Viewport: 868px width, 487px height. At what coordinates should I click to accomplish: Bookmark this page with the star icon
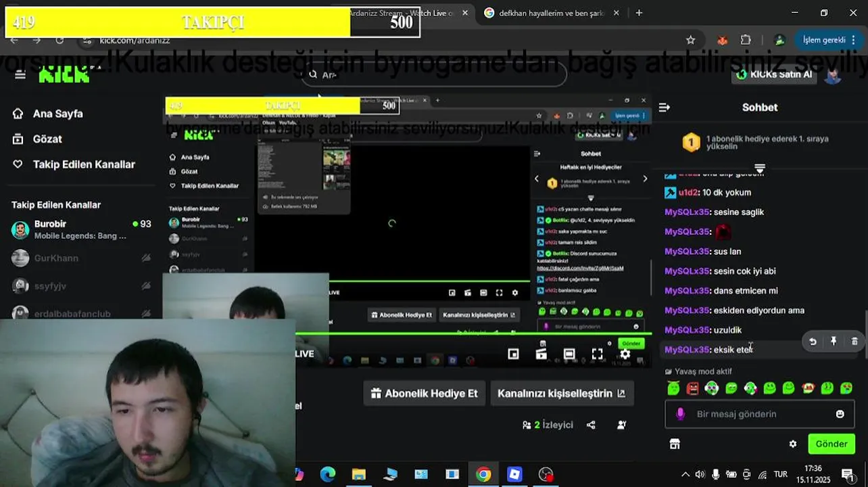click(690, 41)
